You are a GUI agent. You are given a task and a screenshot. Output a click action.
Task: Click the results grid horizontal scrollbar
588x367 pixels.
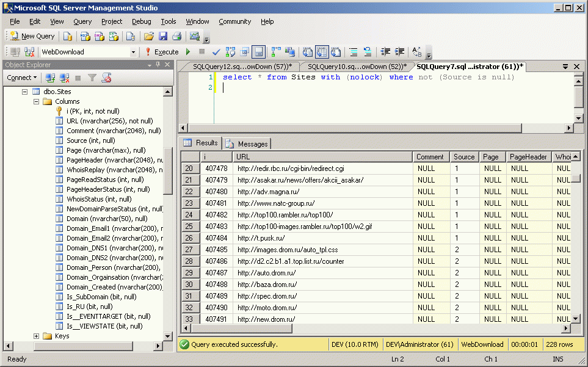click(x=242, y=329)
